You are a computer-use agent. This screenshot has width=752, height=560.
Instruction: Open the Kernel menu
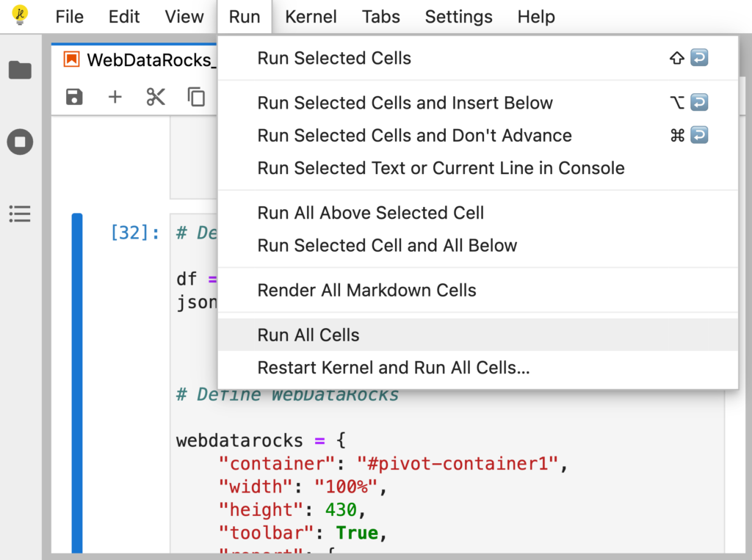coord(311,17)
